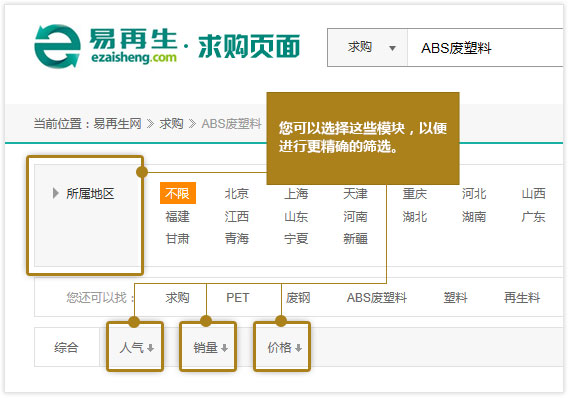
Task: Go to 易再生网 in breadcrumb
Action: point(117,124)
